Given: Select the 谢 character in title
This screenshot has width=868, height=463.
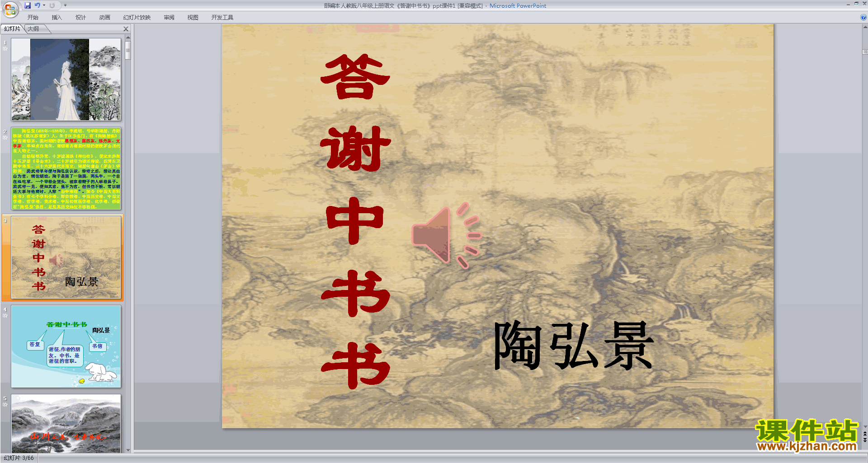Looking at the screenshot, I should coord(356,149).
